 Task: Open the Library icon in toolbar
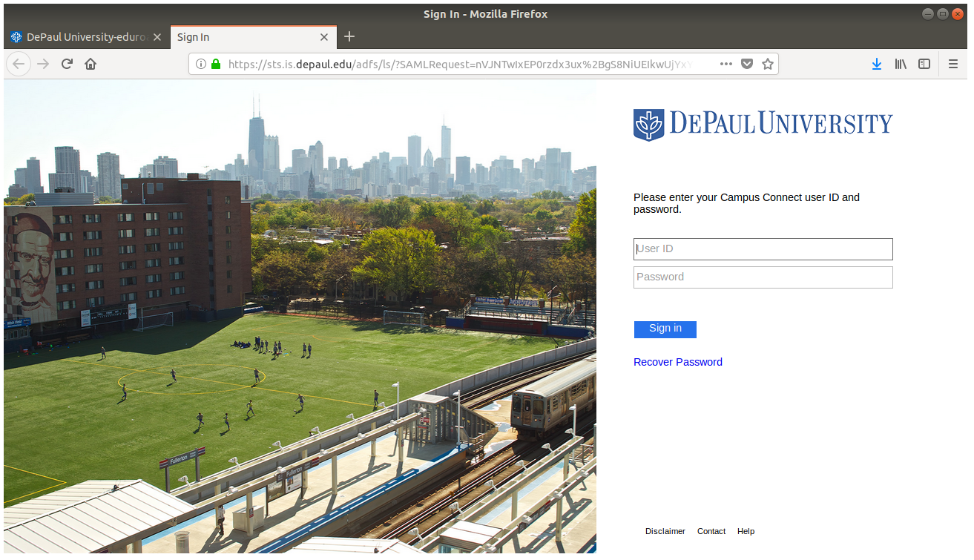901,65
